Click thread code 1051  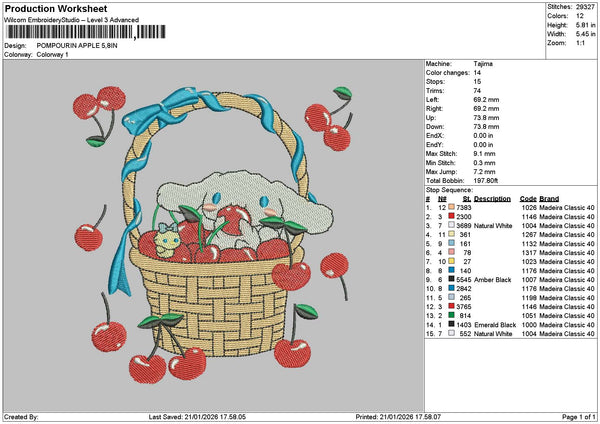(529, 316)
